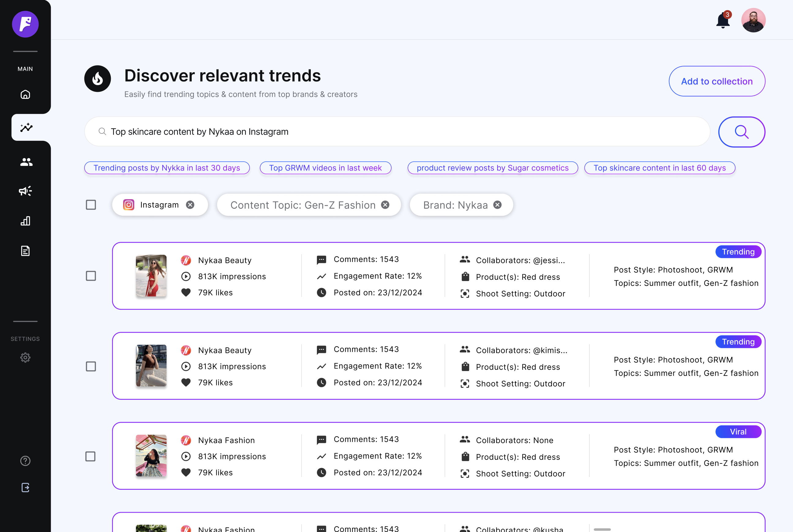
Task: Check the Nykaa Fashion post with no collaborators
Action: tap(90, 456)
